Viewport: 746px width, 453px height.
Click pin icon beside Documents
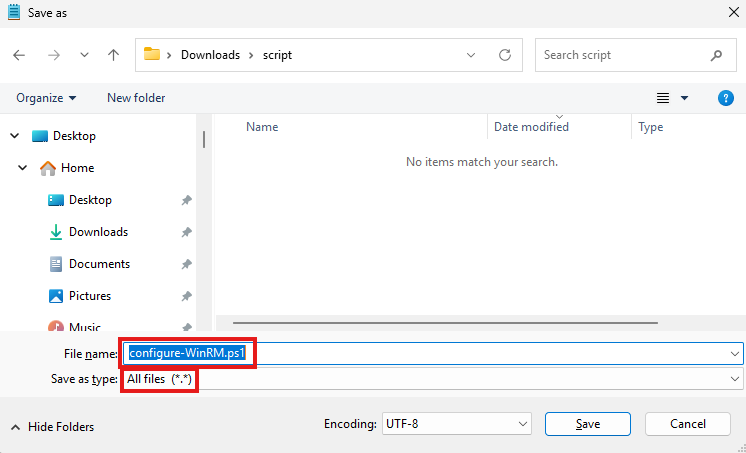pyautogui.click(x=186, y=264)
